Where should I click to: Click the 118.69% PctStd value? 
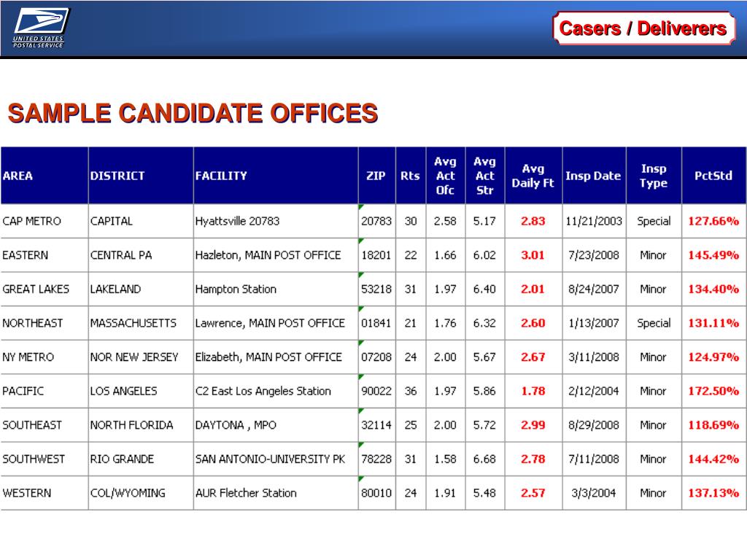pyautogui.click(x=713, y=425)
